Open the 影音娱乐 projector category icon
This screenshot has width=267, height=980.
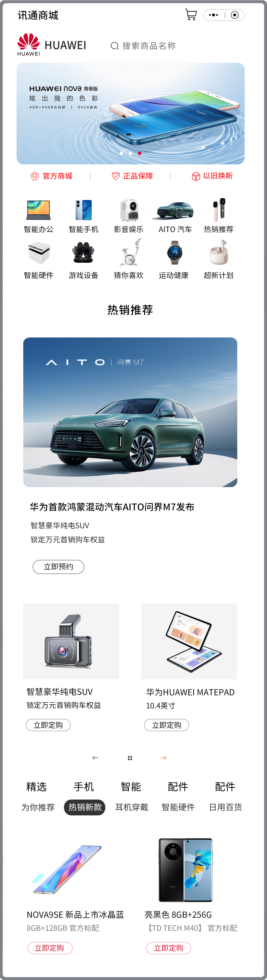click(x=129, y=210)
